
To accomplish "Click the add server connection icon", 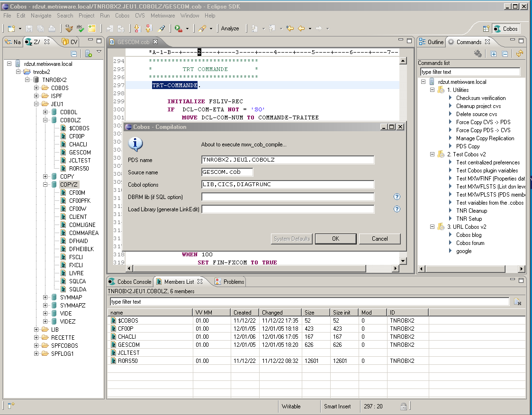I will coord(89,54).
